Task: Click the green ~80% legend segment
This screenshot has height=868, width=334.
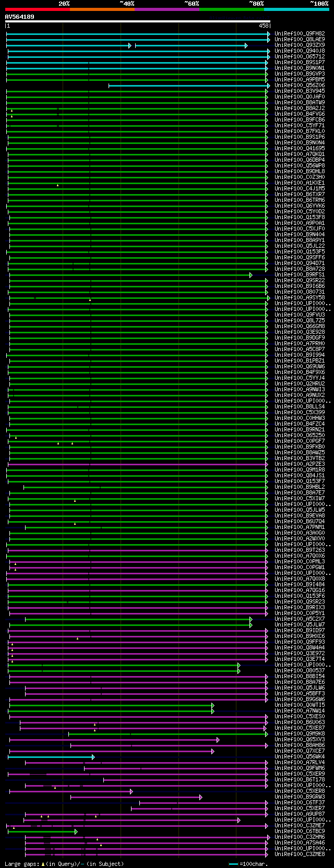Action: coord(232,9)
